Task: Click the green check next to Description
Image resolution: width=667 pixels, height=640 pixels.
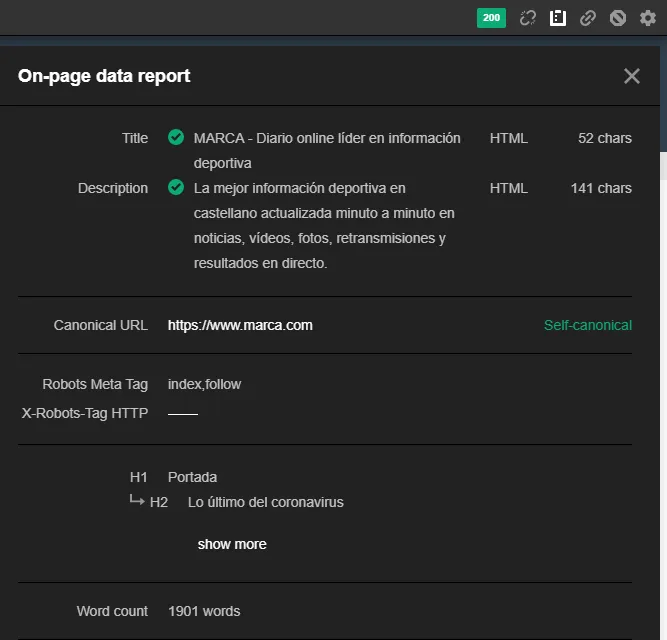Action: point(176,187)
